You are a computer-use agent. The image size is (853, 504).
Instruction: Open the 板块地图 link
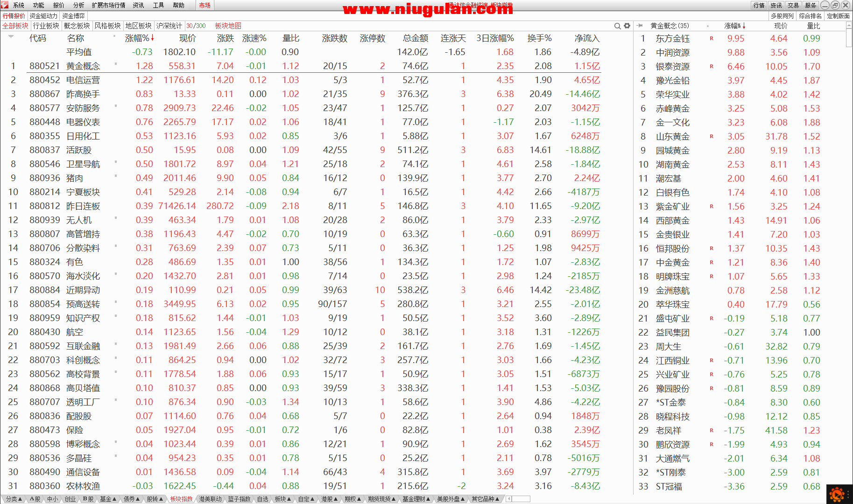[228, 26]
